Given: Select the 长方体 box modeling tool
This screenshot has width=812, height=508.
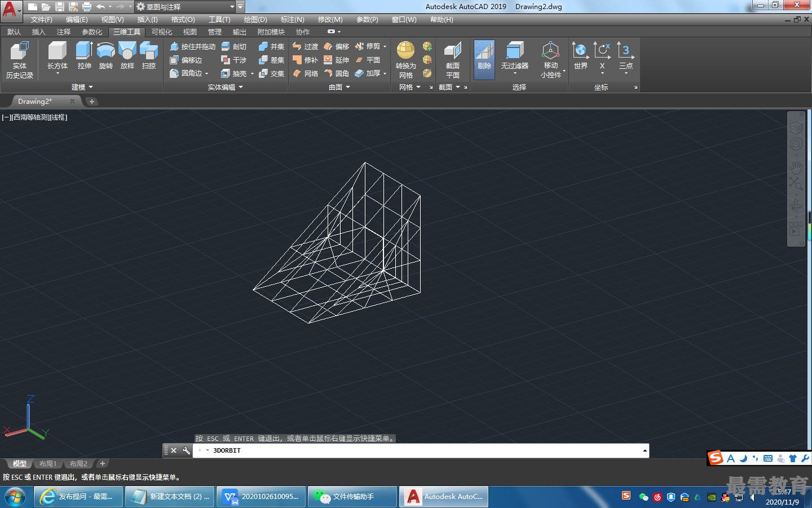Looking at the screenshot, I should click(x=57, y=56).
